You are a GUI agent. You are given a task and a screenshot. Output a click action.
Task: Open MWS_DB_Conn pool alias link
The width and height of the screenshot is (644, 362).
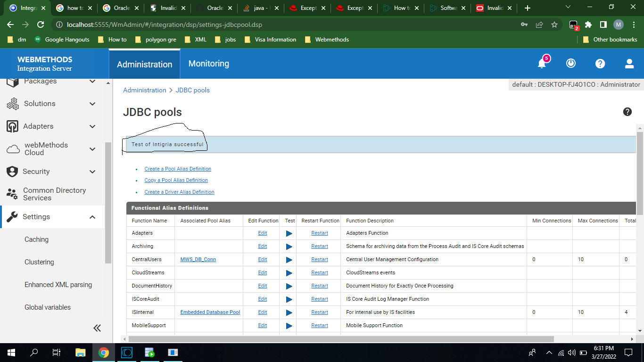point(198,259)
